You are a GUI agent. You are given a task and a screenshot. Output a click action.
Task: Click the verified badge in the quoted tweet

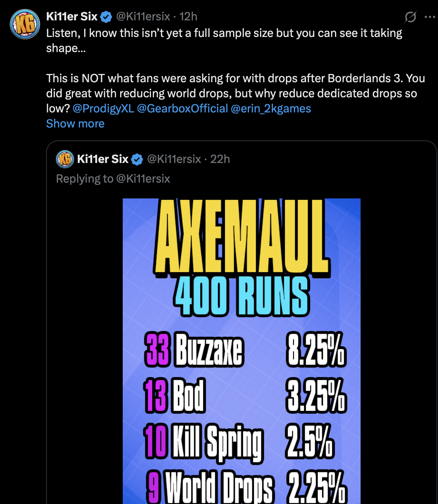coord(137,160)
